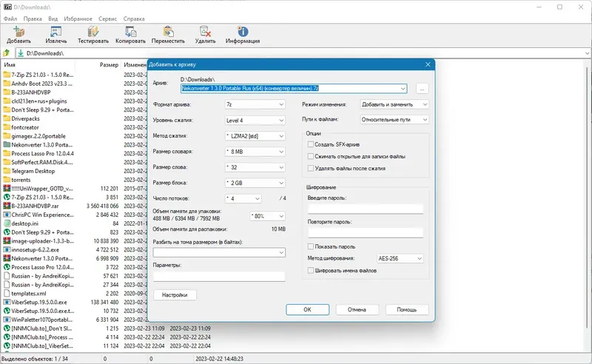
Task: Click the Добавить toolbar icon
Action: point(19,31)
